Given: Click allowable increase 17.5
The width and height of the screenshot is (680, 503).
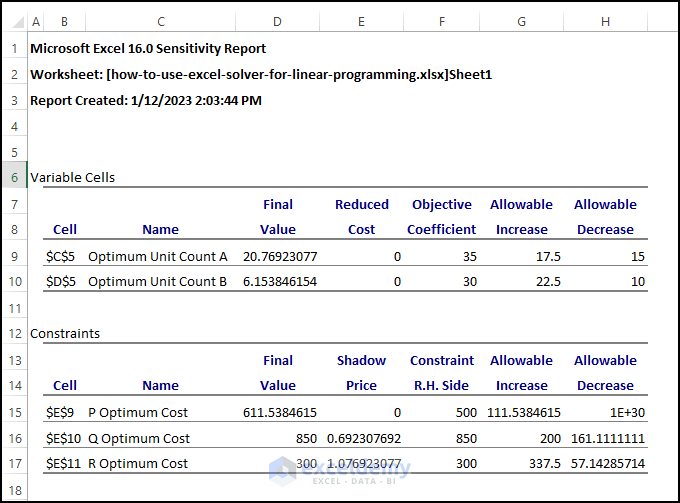Looking at the screenshot, I should point(549,256).
